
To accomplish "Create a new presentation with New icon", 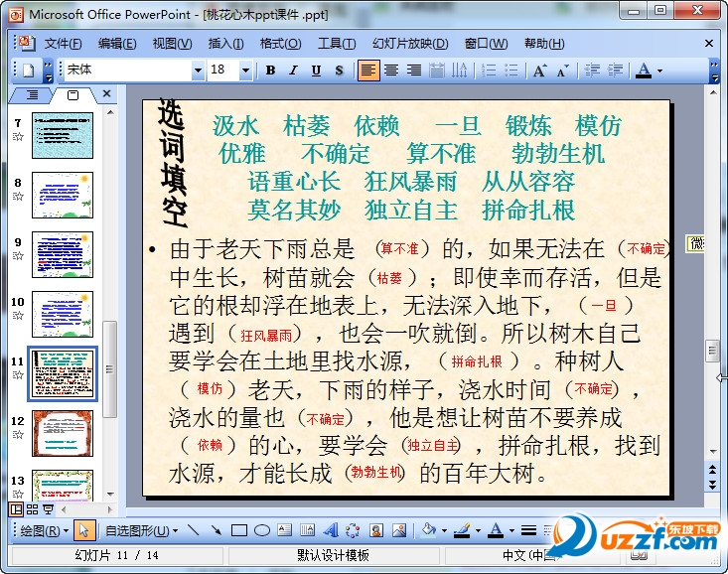I will 29,71.
